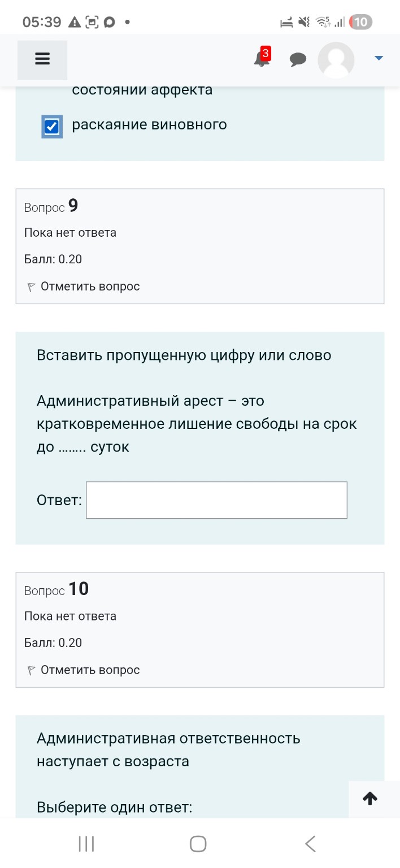Flag question 10 using the flag icon
This screenshot has height=868, width=400.
[x=32, y=670]
